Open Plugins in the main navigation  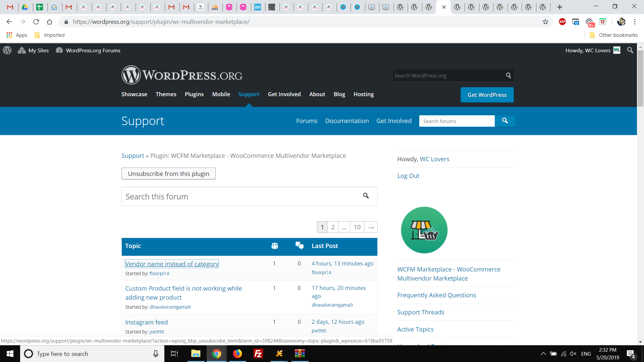(194, 94)
